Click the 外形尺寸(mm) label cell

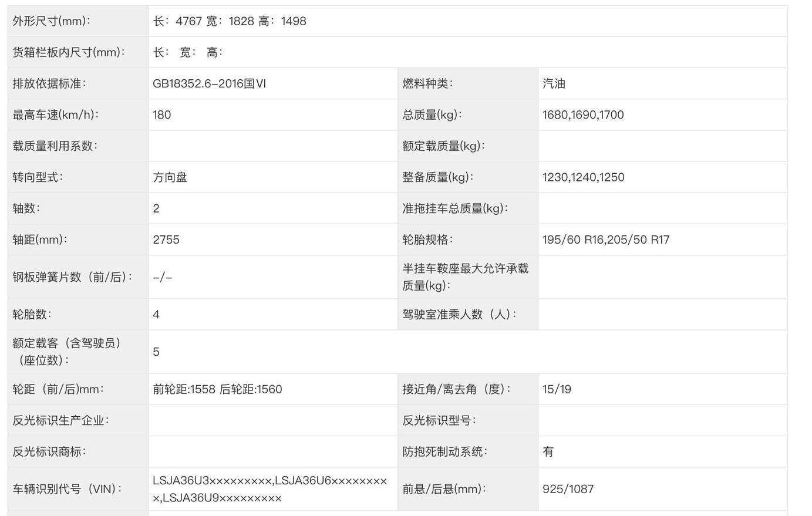(52, 21)
